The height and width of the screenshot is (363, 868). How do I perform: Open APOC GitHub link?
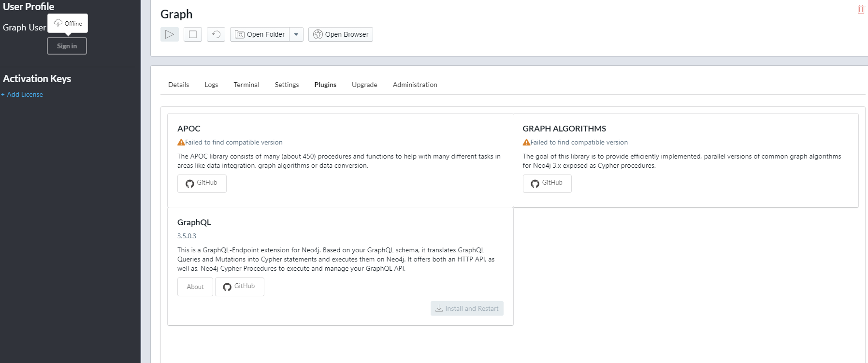click(202, 183)
